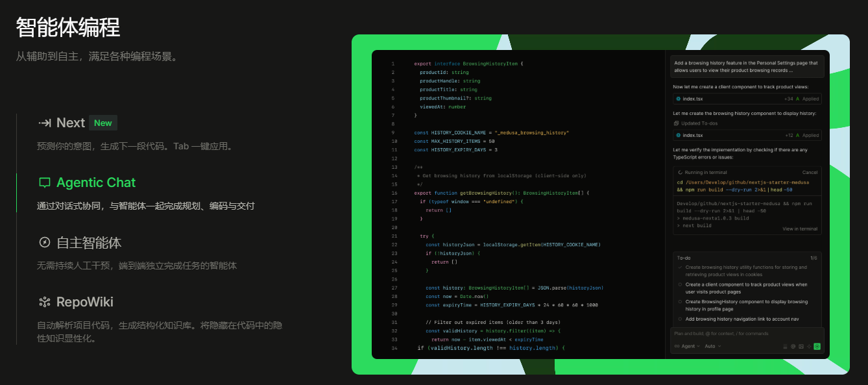Click the compass icon beside 自主智能体
This screenshot has width=868, height=385.
tap(44, 243)
